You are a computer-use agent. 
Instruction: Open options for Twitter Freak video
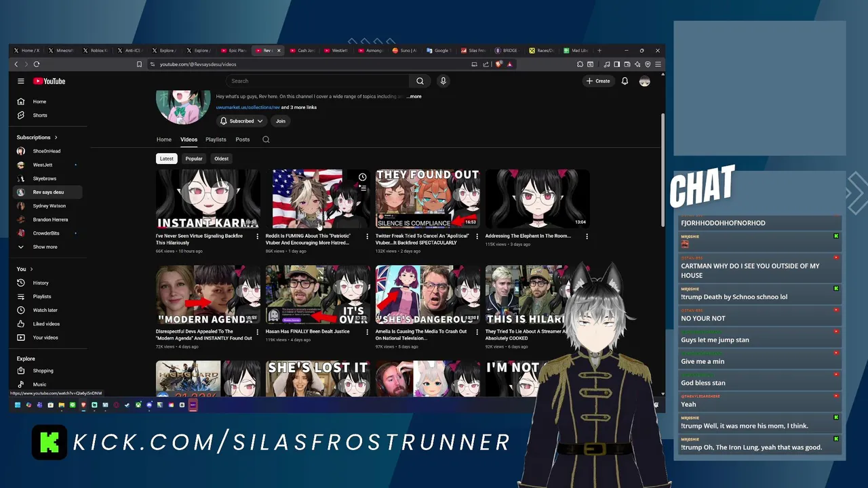point(477,237)
